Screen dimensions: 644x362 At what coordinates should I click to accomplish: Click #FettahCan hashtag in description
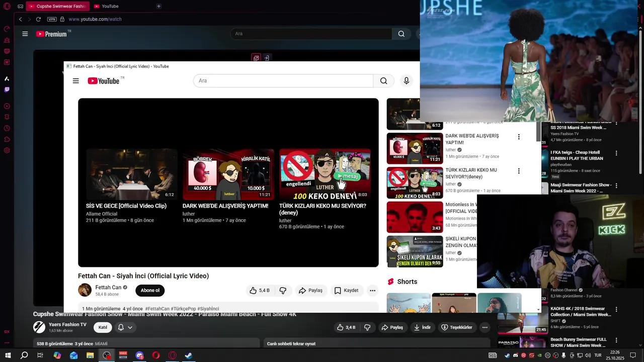click(x=157, y=309)
